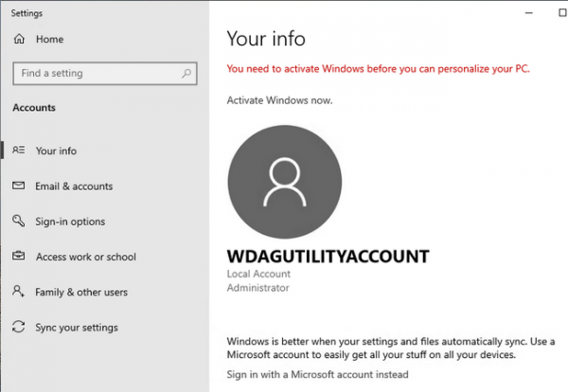
Task: Click the WDAGUTILITYACCOUNT account name
Action: click(328, 257)
